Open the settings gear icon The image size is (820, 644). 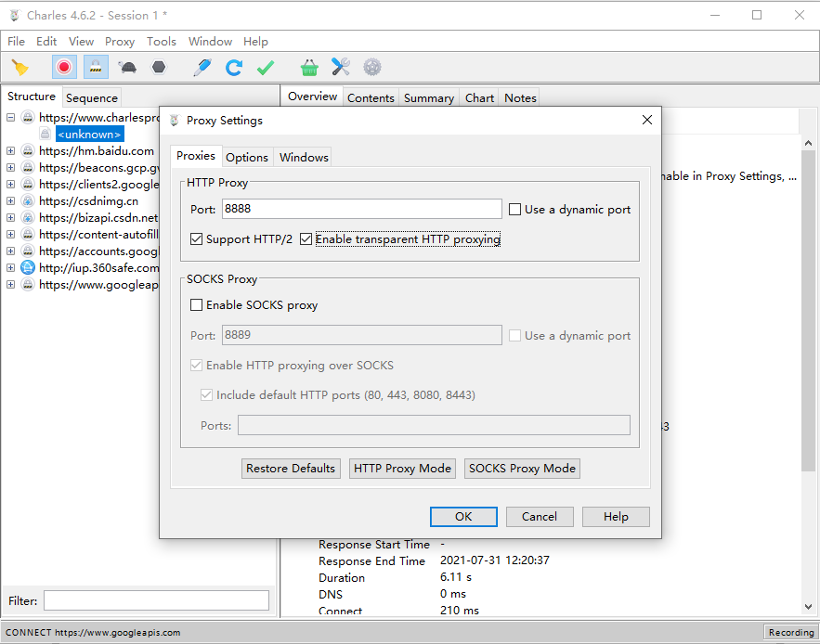point(372,67)
